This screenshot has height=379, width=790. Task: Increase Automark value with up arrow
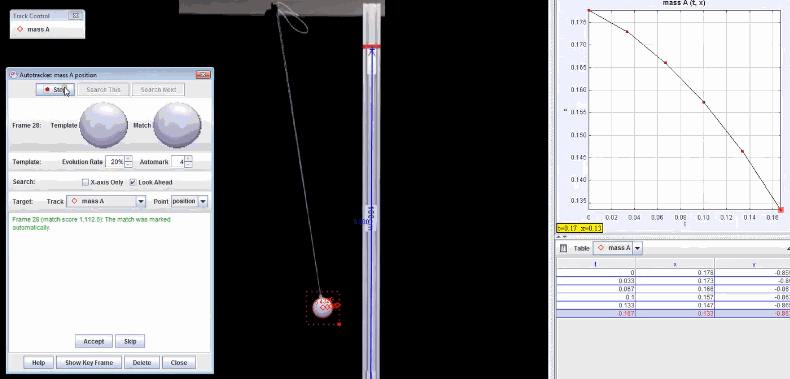[x=188, y=159]
